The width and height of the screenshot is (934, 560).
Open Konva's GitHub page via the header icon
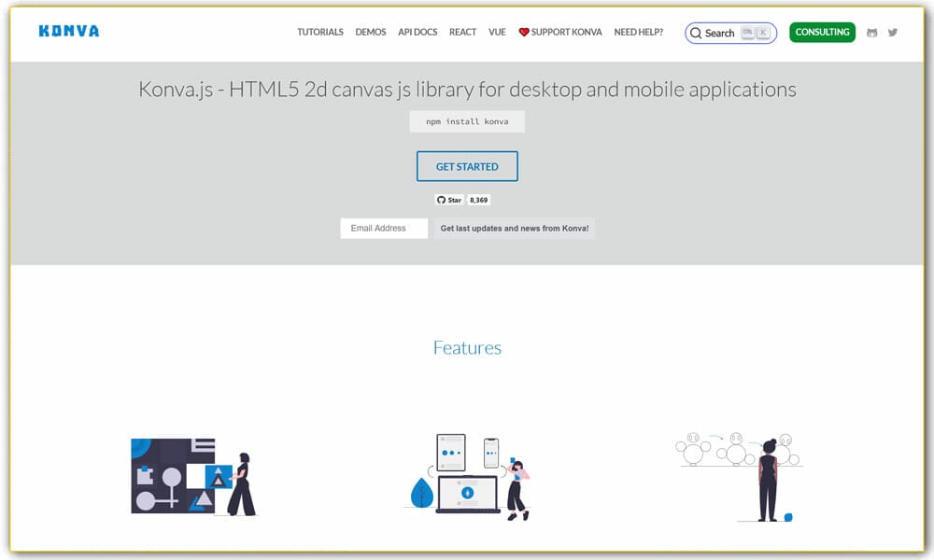[x=871, y=32]
